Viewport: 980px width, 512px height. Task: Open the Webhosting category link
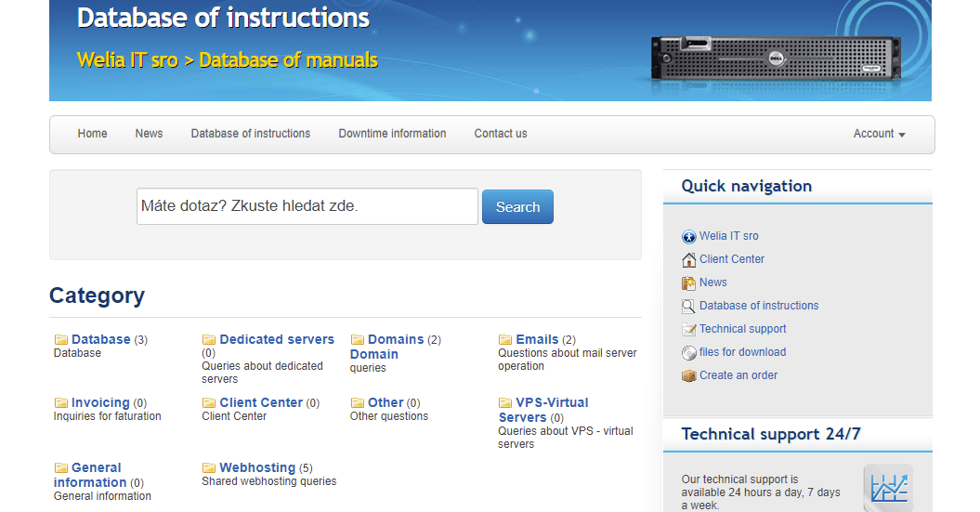[257, 467]
